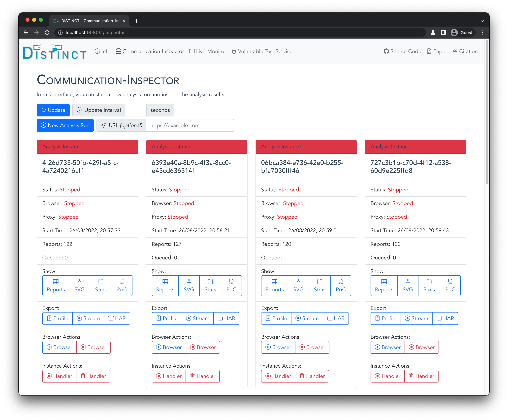Click the blue Update button
508x420 pixels.
pyautogui.click(x=53, y=110)
